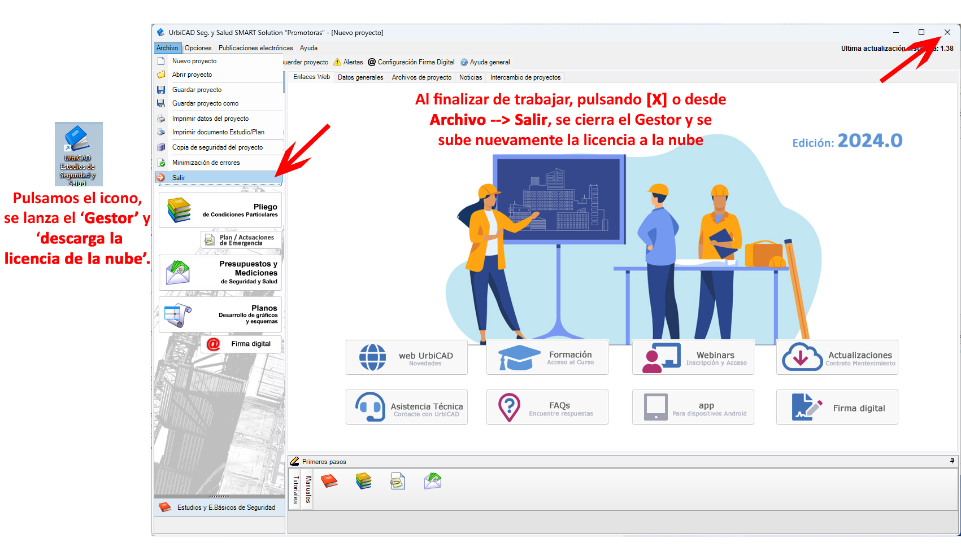Select the vertical Tutoriales tab
Image resolution: width=961 pixels, height=560 pixels.
(295, 489)
